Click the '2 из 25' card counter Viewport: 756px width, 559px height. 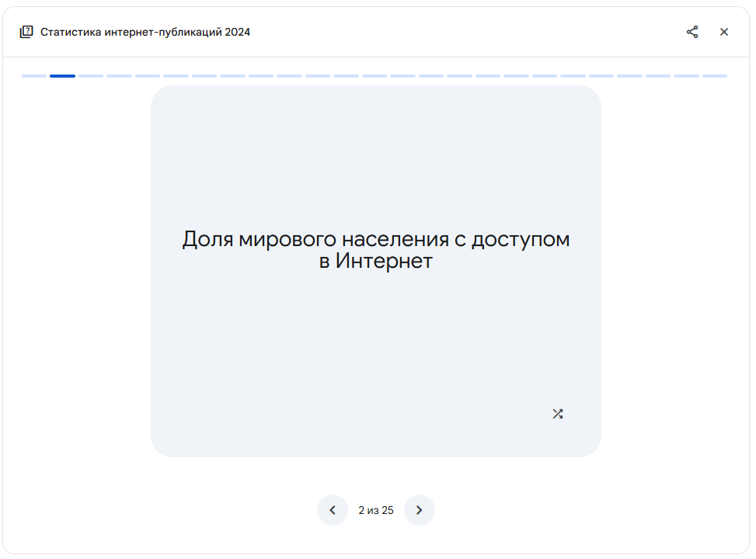point(376,510)
